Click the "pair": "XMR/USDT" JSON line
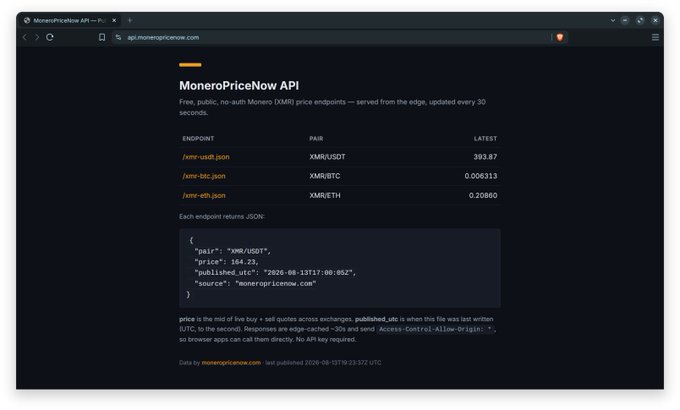The height and width of the screenshot is (410, 680). tap(232, 251)
